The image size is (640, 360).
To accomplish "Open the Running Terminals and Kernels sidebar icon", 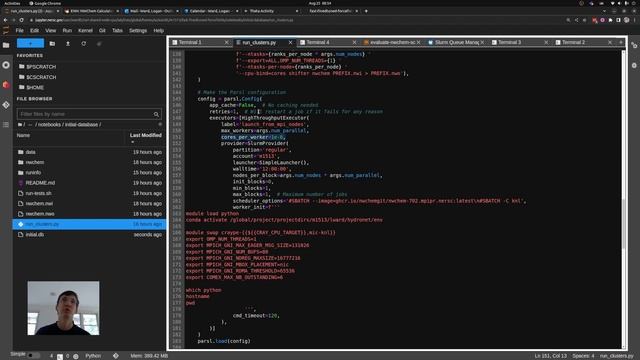I will click(6, 65).
